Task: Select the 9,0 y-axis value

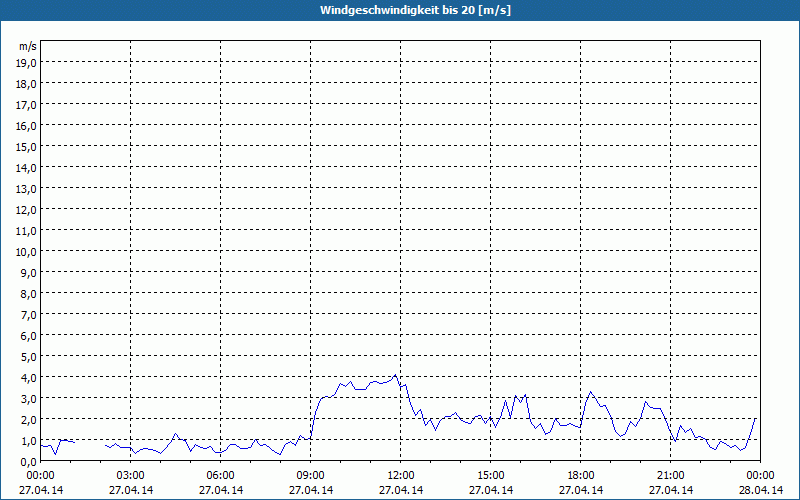Action: (x=30, y=272)
